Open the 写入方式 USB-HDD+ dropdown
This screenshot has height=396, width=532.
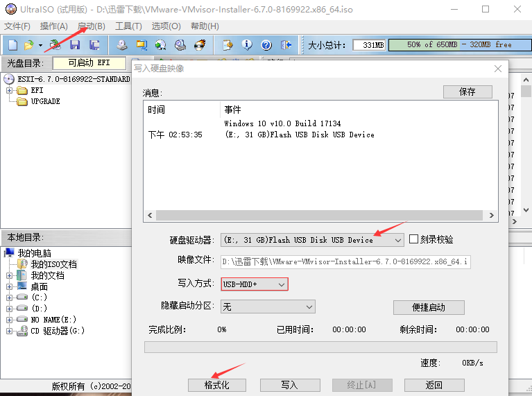click(x=255, y=284)
